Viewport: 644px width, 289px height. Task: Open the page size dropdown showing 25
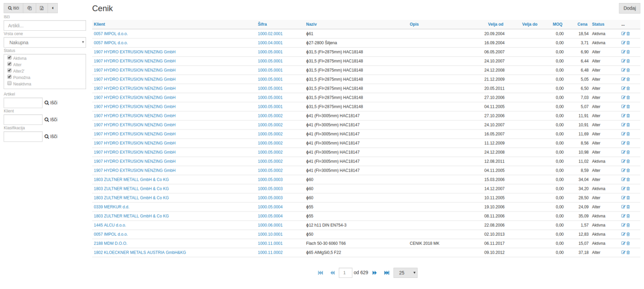coord(405,272)
